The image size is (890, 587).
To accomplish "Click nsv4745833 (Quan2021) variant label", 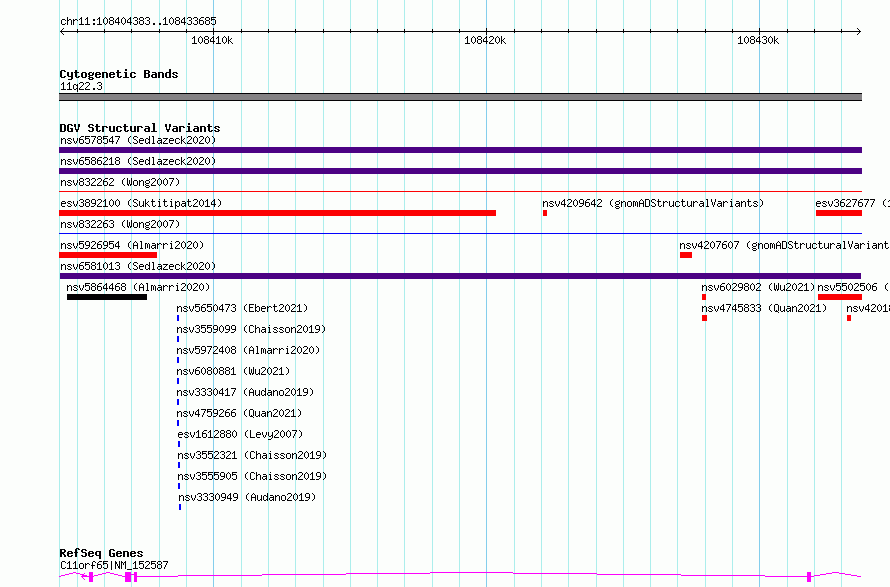I will 764,308.
